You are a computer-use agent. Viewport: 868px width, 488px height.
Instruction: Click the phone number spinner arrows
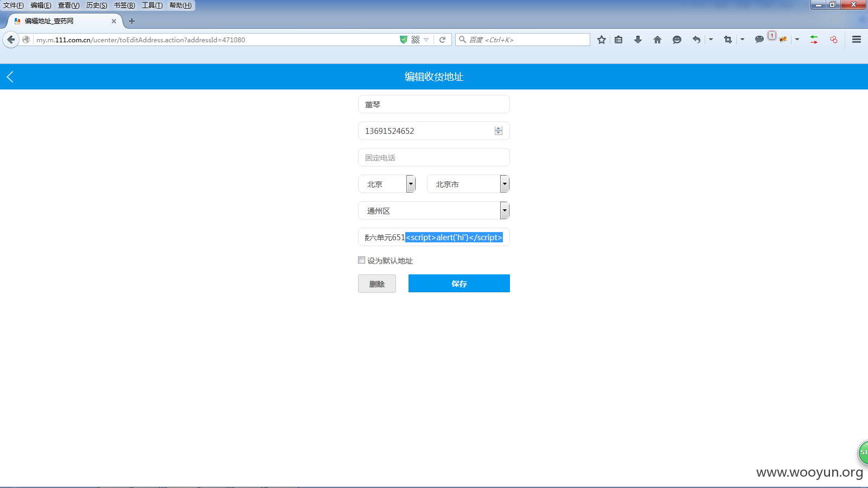click(x=499, y=131)
